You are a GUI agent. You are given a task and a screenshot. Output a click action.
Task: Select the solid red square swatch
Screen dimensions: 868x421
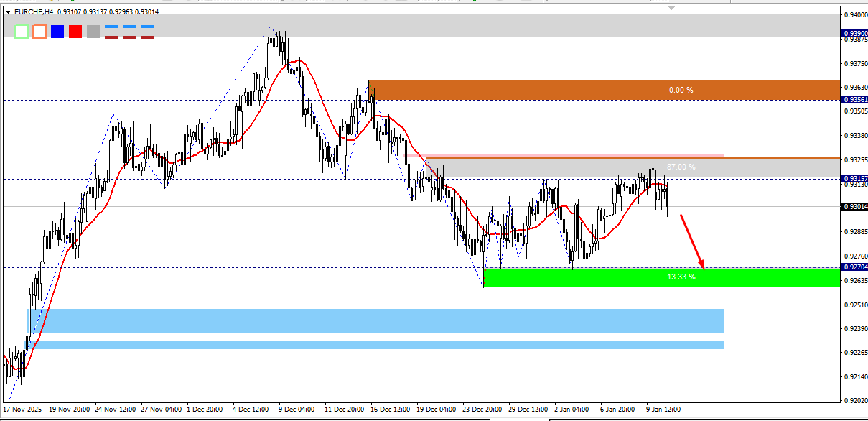75,32
